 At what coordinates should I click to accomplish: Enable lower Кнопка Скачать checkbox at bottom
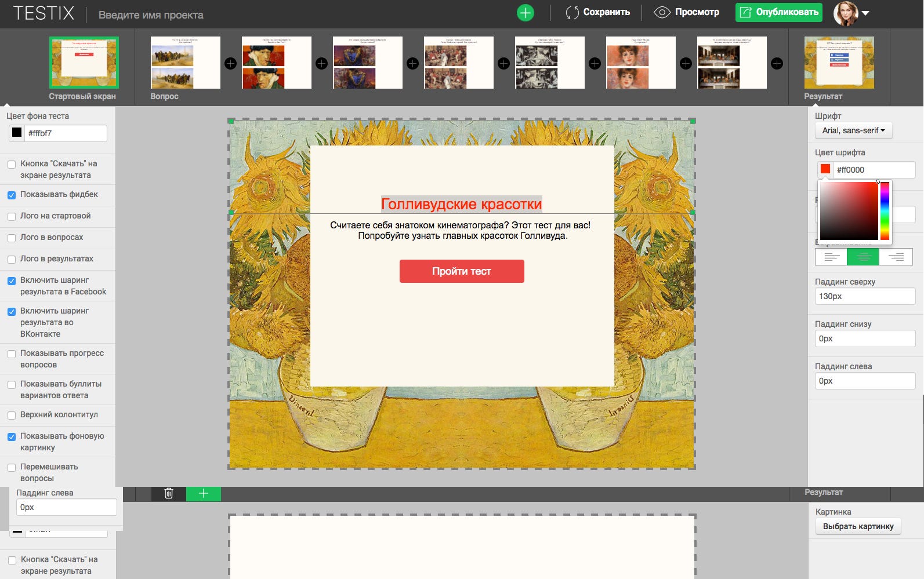pos(12,560)
